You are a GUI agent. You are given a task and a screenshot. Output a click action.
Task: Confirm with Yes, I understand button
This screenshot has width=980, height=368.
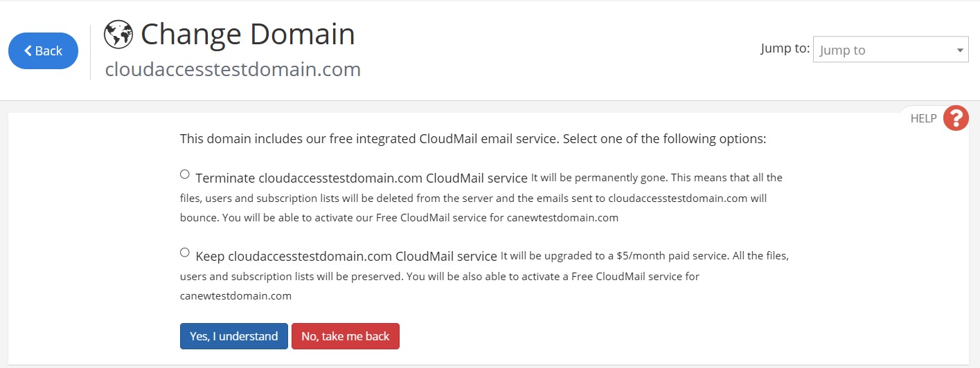[x=234, y=336]
